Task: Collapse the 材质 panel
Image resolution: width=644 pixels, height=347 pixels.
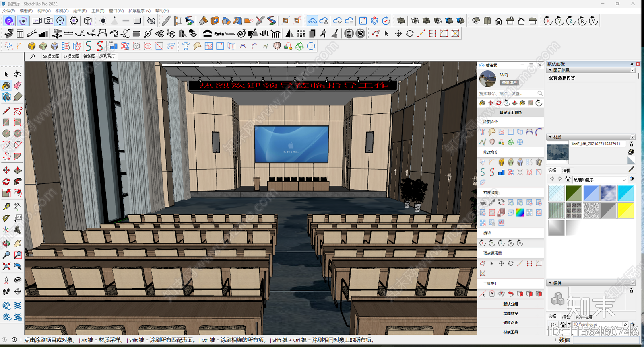Action: pyautogui.click(x=550, y=137)
